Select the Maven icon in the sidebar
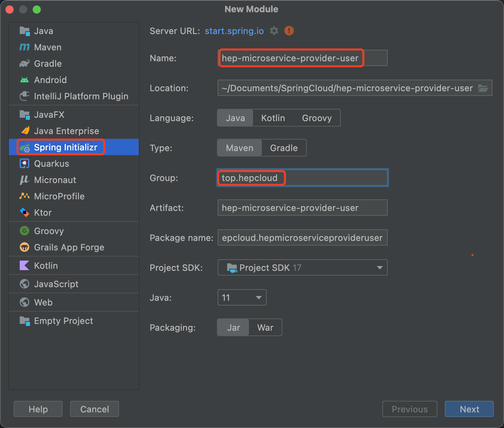 click(x=24, y=47)
